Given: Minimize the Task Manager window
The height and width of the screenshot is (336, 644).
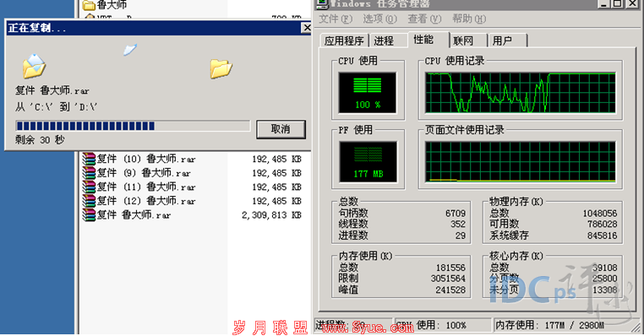Looking at the screenshot, I should [603, 3].
